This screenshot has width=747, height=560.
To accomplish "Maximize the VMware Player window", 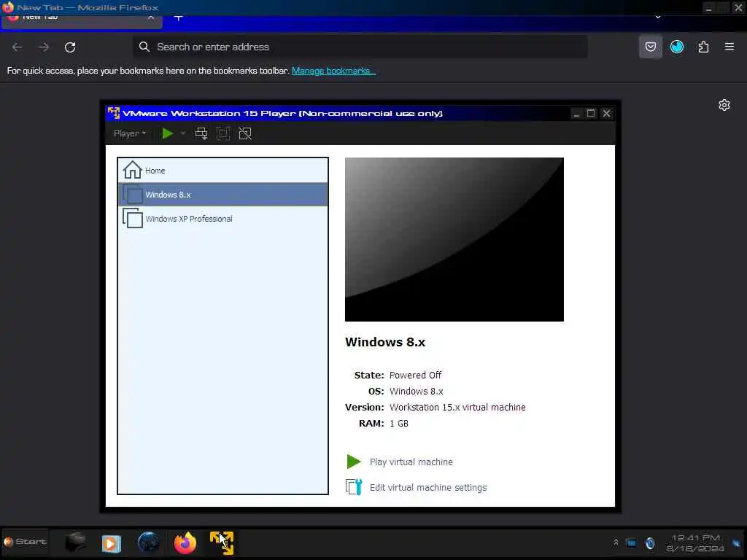I will [591, 113].
